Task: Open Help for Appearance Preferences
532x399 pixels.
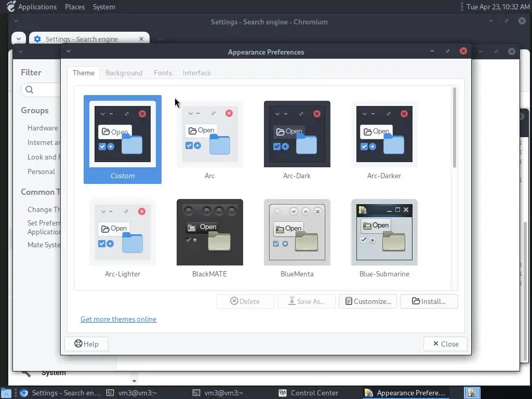Action: (87, 344)
